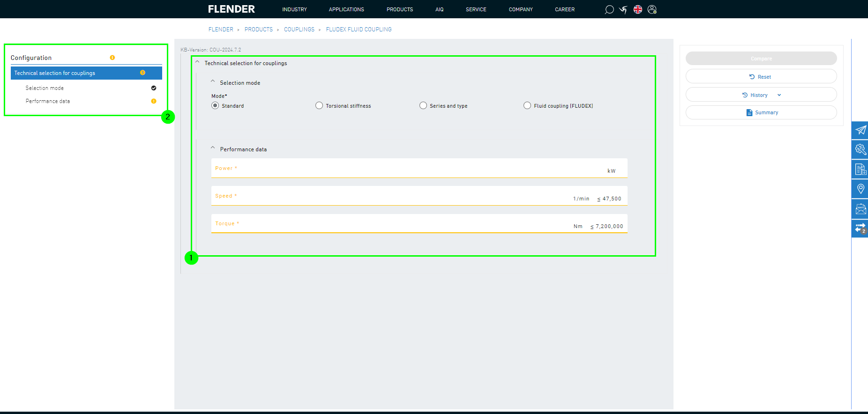Collapse the Selection mode section

point(213,81)
